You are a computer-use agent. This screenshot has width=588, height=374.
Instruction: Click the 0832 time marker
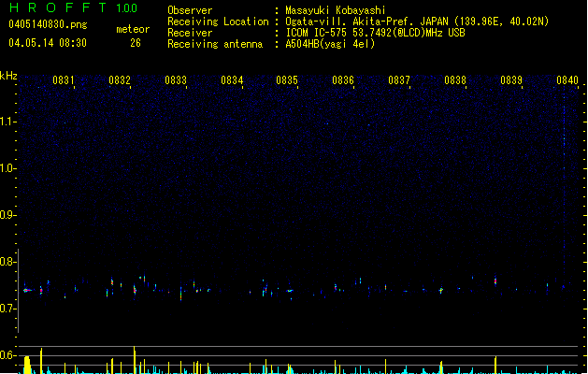pyautogui.click(x=120, y=80)
